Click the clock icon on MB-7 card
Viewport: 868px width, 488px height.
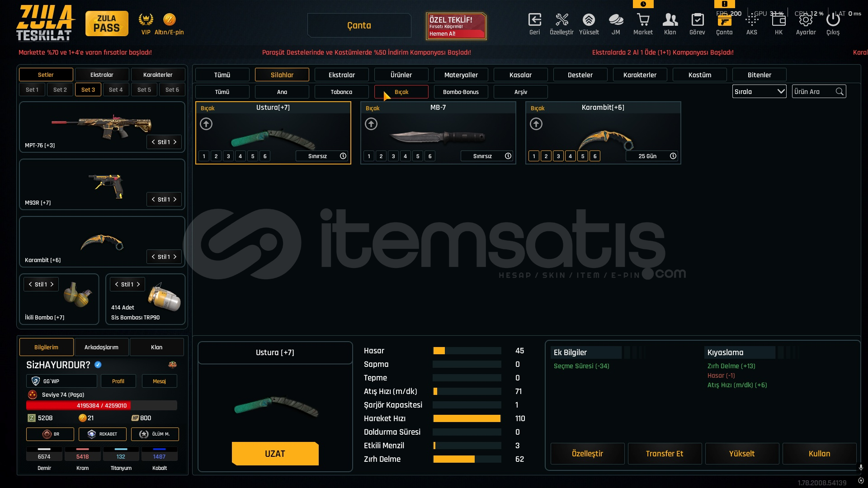[508, 156]
